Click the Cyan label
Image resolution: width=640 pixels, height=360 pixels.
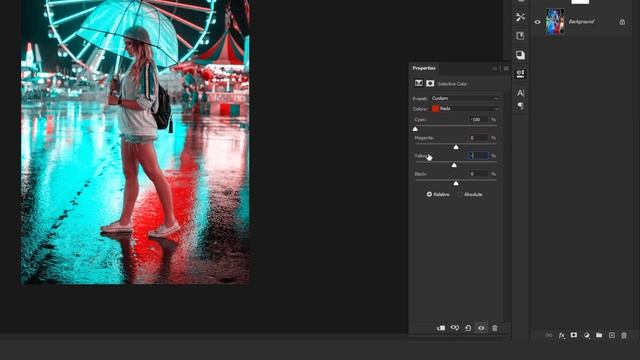420,120
